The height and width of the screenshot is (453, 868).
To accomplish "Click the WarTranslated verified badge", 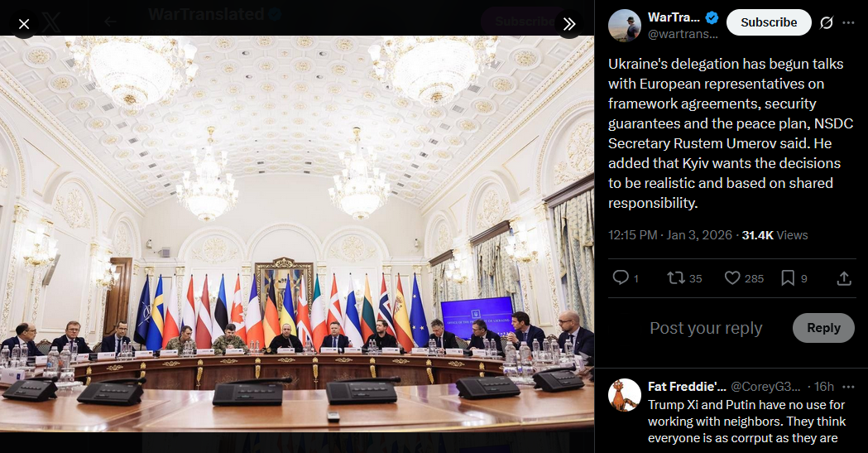I will (x=712, y=17).
